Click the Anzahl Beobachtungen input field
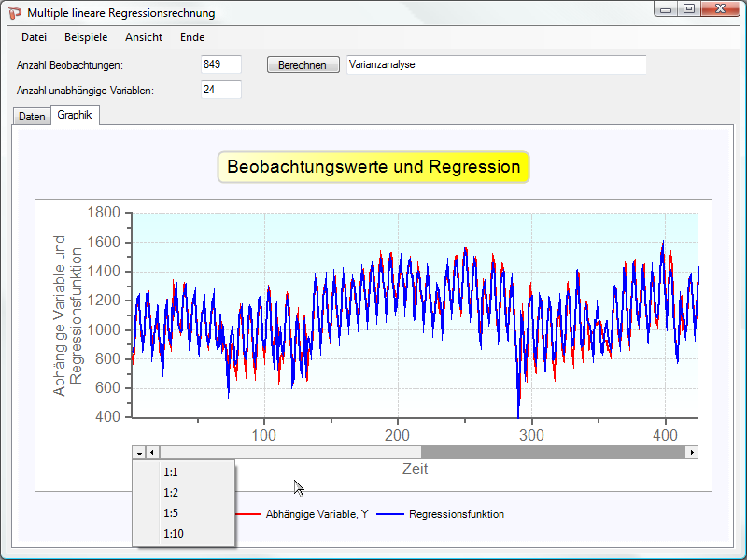This screenshot has height=560, width=747. [x=220, y=64]
